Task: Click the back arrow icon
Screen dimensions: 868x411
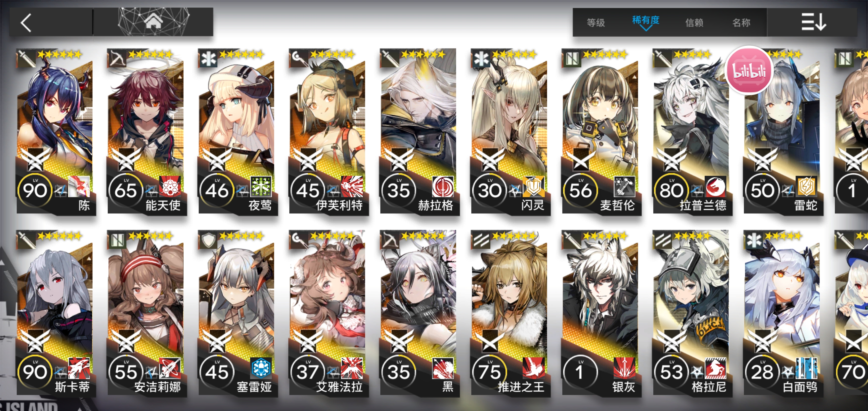Action: coord(26,23)
